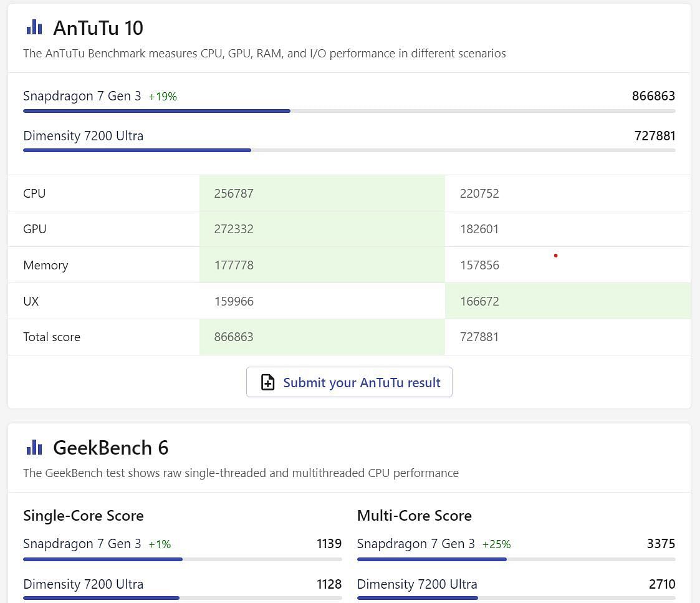Select the highlighted UX score 166672
This screenshot has width=700, height=603.
click(479, 301)
